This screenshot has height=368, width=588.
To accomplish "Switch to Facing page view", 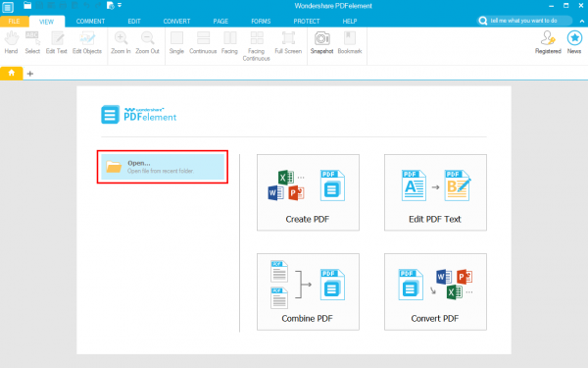I will (229, 42).
